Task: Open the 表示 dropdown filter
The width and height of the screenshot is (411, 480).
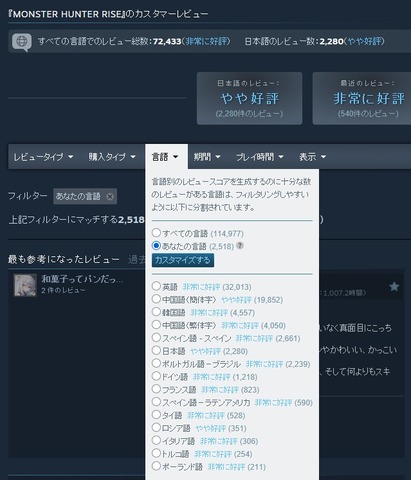Action: point(312,157)
